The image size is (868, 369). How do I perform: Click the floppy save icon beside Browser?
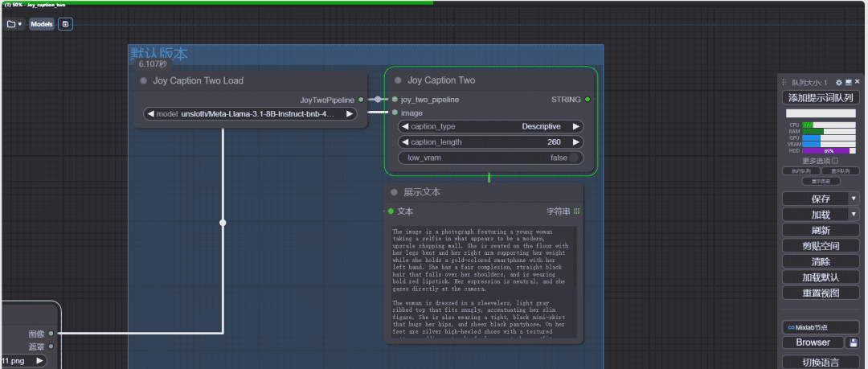pyautogui.click(x=853, y=342)
